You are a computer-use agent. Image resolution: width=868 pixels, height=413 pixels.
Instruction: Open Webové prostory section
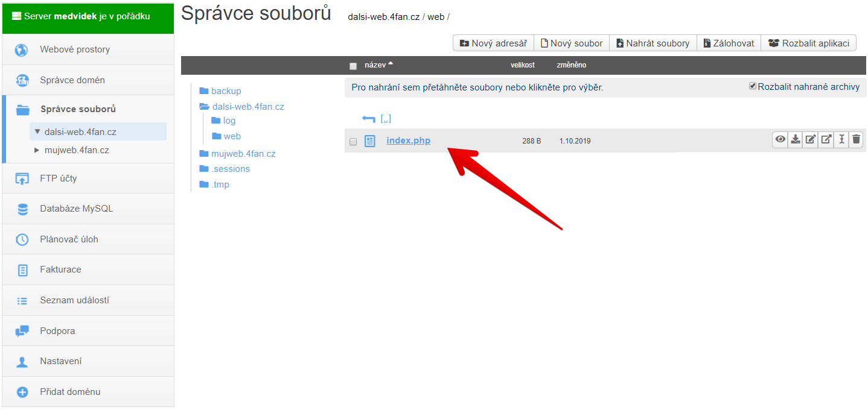pos(88,49)
